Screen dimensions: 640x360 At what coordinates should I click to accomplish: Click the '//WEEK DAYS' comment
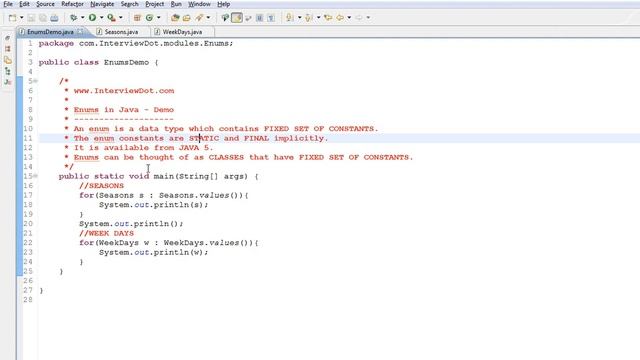pyautogui.click(x=106, y=233)
